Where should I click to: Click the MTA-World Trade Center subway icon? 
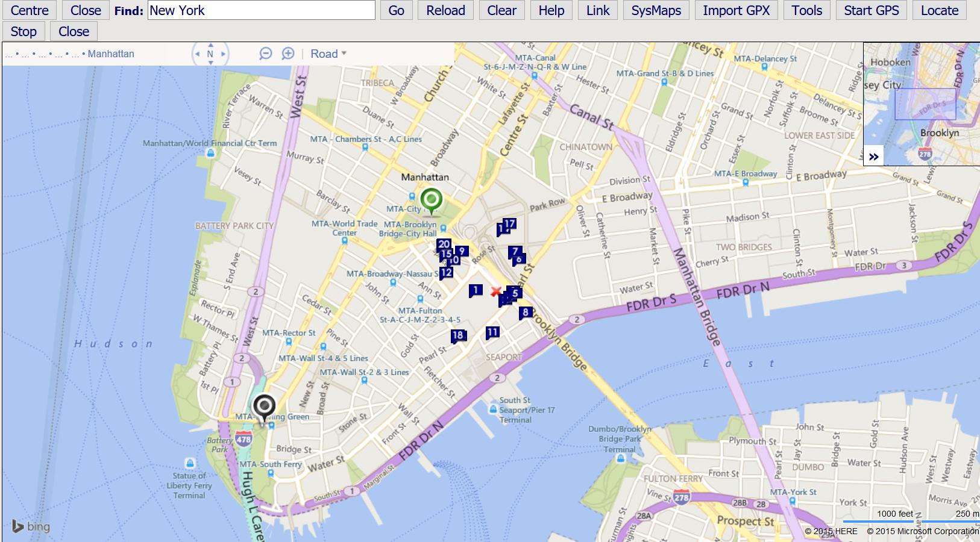(344, 240)
